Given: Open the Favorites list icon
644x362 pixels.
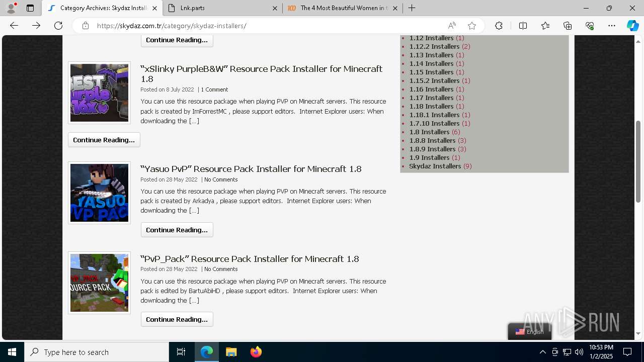Looking at the screenshot, I should [x=545, y=26].
